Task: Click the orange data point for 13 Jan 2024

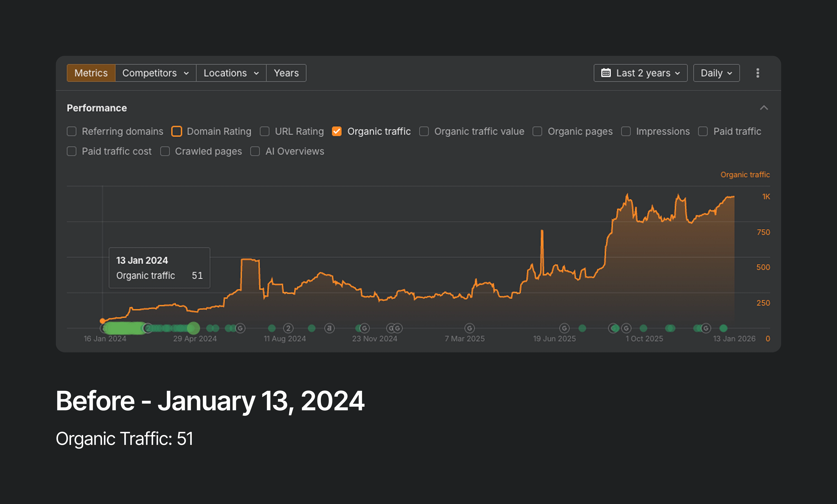Action: (x=102, y=321)
